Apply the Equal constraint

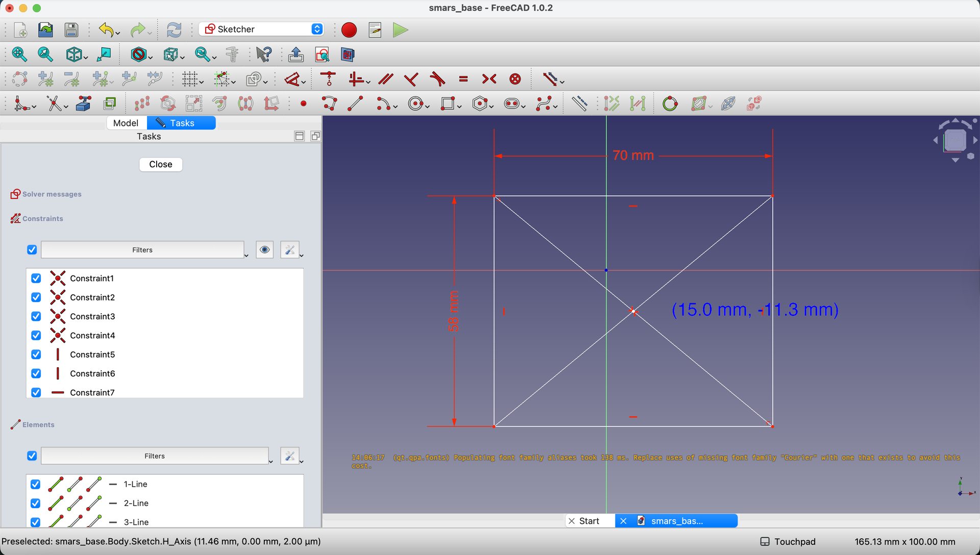463,79
